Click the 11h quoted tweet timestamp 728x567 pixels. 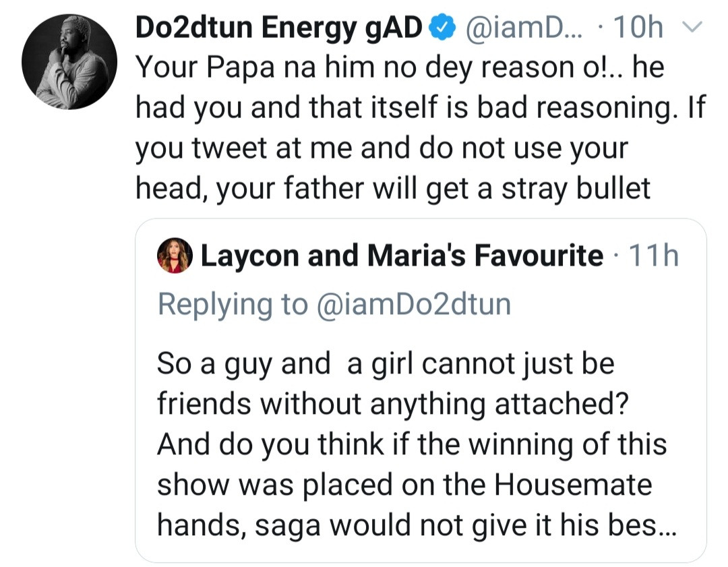click(x=654, y=256)
